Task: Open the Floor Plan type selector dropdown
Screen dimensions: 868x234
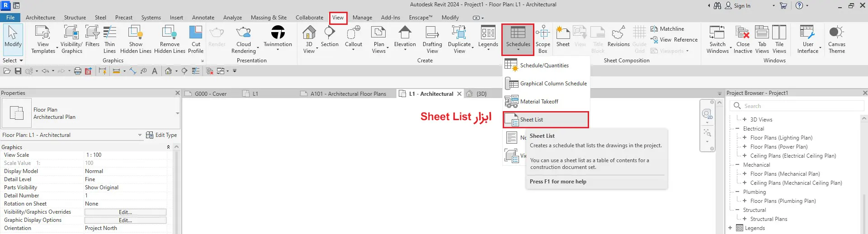Action: click(x=177, y=113)
